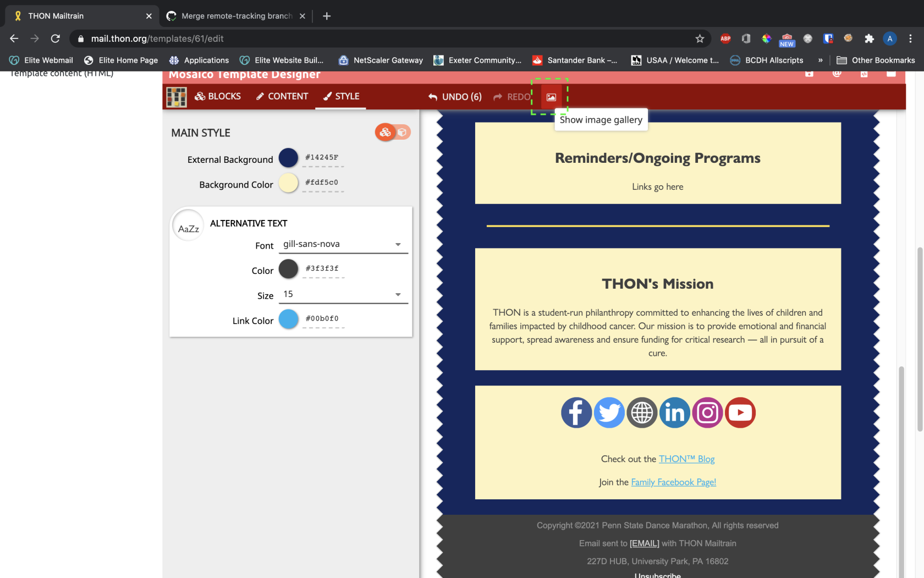
Task: Select the Reminders/Ongoing Programs heading
Action: click(657, 158)
